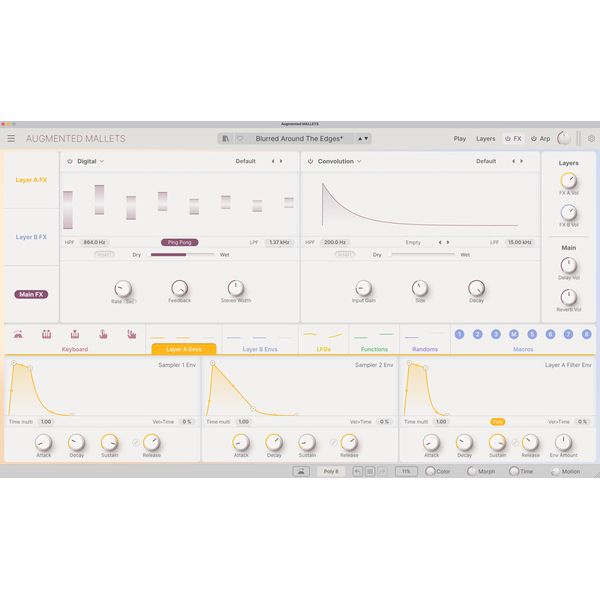Select the first Keyboard velocity icon
The image size is (600, 600).
pos(18,334)
